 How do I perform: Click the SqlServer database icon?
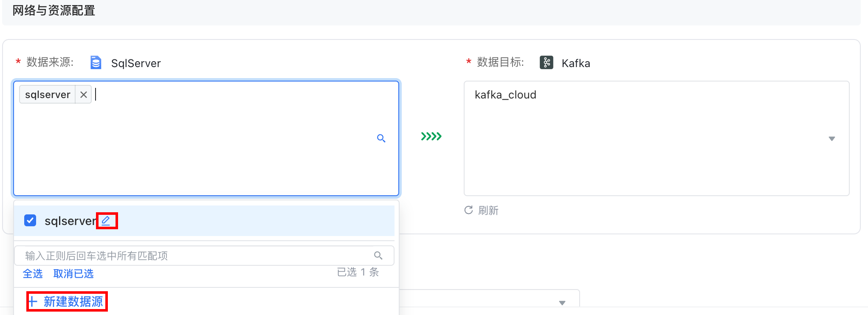(x=96, y=63)
